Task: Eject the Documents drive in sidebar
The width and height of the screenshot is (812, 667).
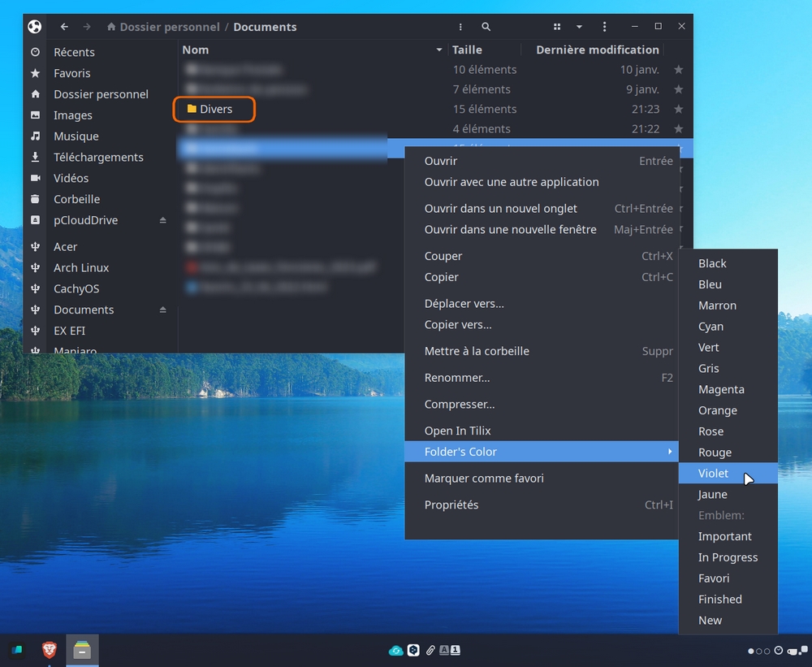Action: click(x=162, y=310)
